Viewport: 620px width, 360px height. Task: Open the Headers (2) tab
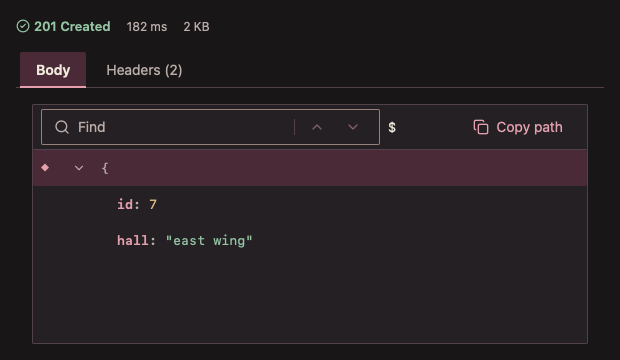pyautogui.click(x=144, y=70)
